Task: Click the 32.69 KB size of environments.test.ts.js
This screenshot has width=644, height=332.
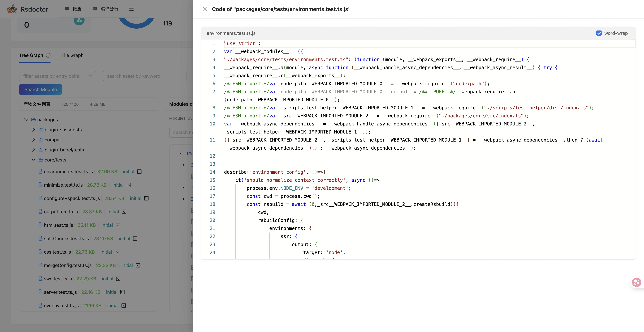Action: (107, 172)
